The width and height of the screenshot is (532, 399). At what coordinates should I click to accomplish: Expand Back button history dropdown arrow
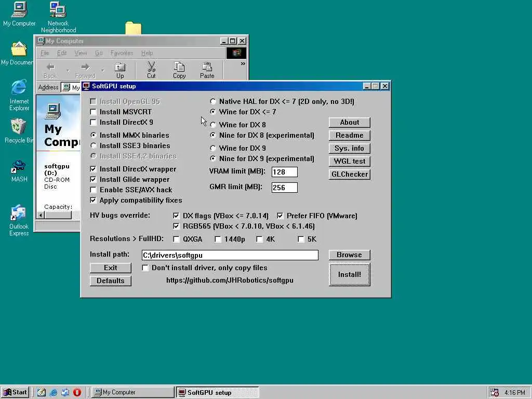pos(68,70)
